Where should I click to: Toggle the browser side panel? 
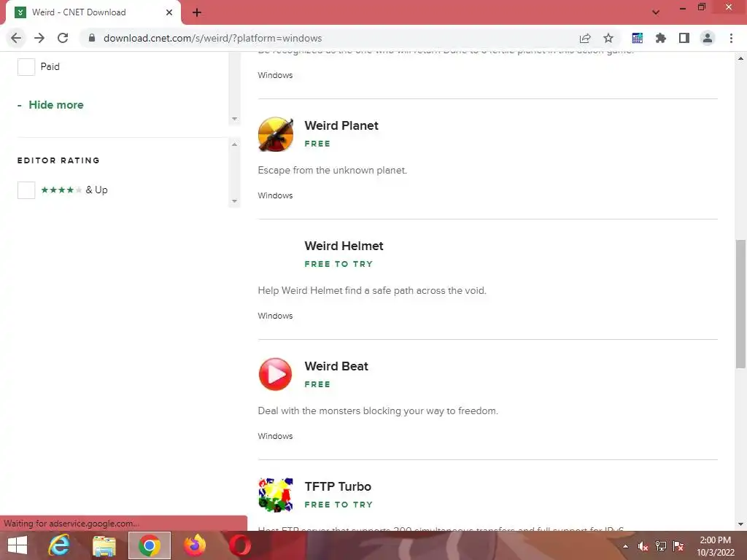click(x=684, y=38)
